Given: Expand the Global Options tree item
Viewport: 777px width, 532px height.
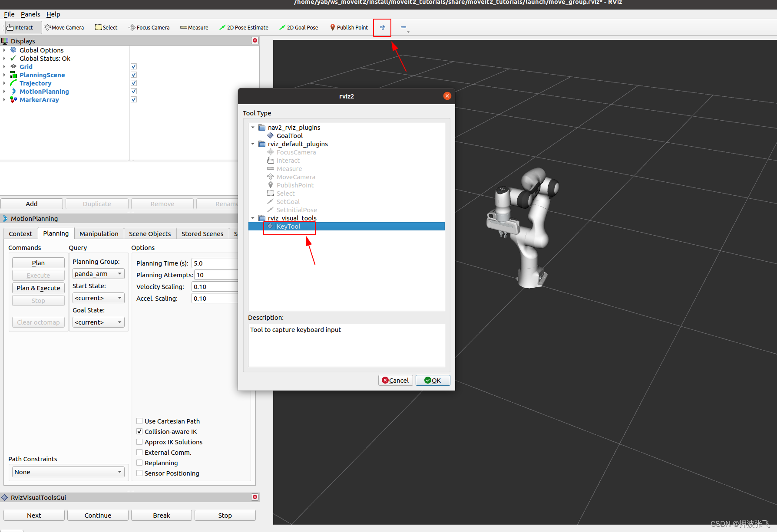Looking at the screenshot, I should 4,50.
